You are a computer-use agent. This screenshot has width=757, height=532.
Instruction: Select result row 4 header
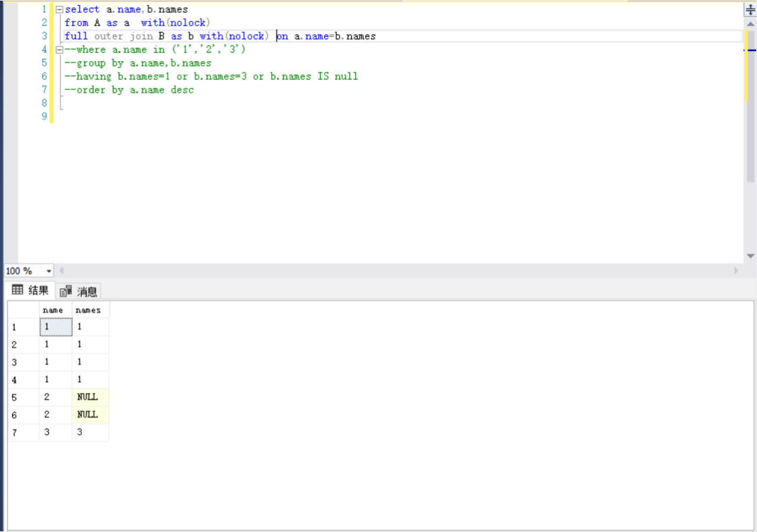pos(24,380)
